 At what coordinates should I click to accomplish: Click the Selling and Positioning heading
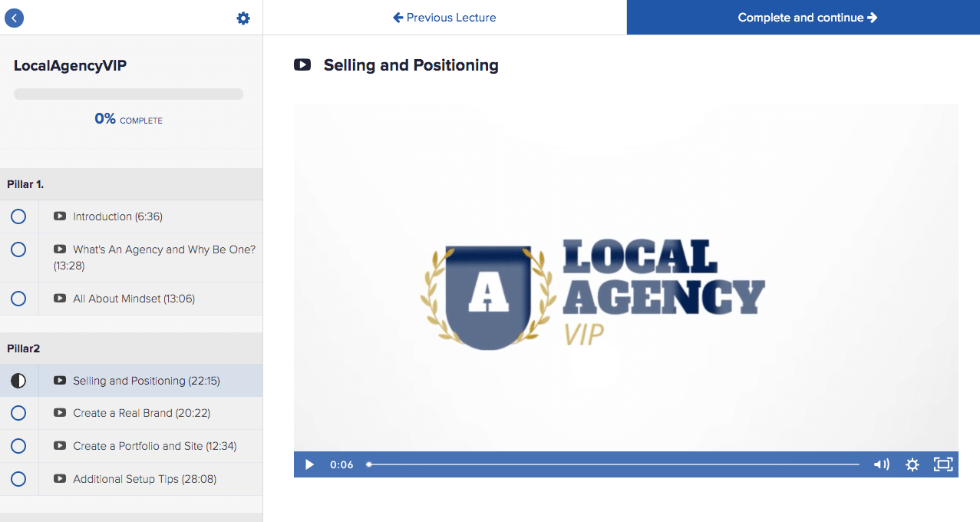click(x=411, y=65)
